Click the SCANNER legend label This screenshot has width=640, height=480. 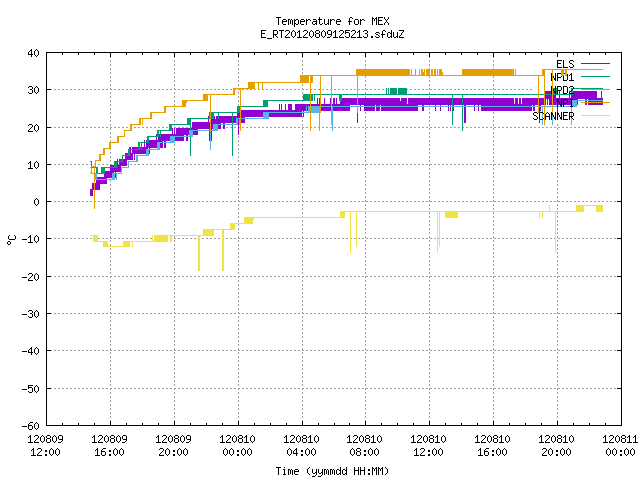point(553,116)
